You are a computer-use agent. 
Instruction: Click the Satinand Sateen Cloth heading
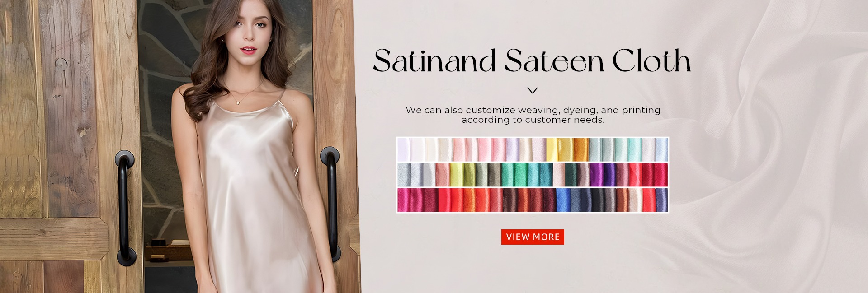532,60
